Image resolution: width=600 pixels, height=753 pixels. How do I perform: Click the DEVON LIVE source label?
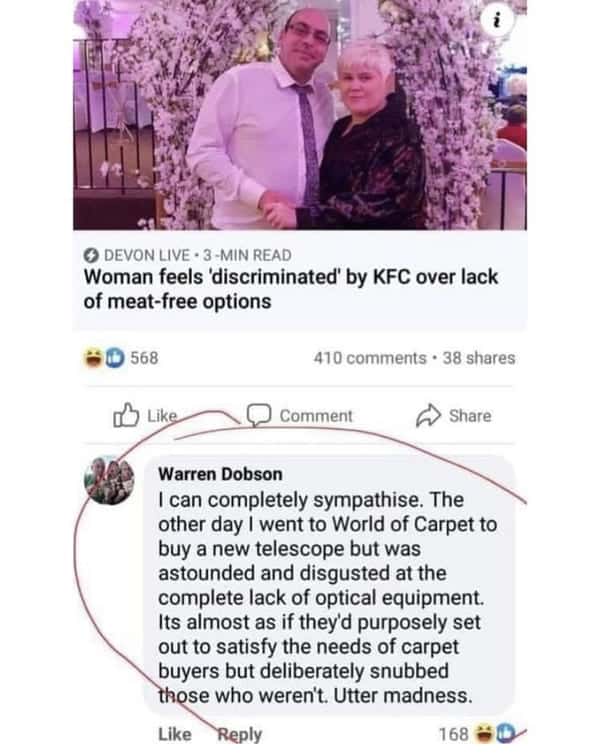146,255
